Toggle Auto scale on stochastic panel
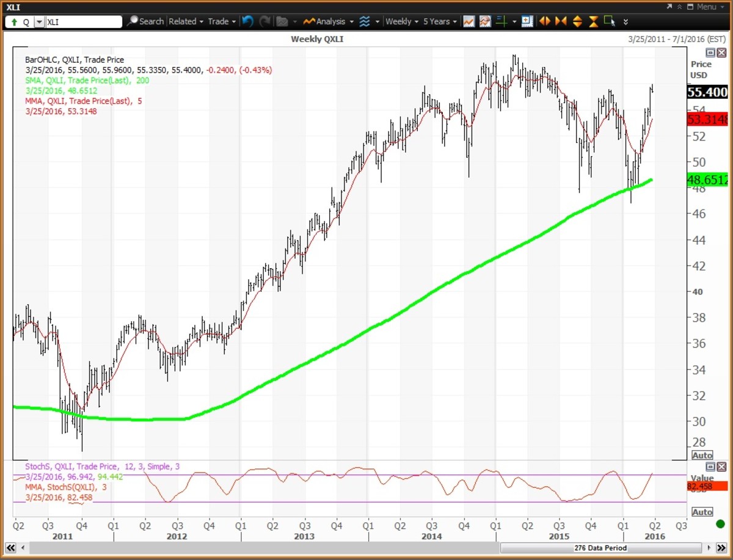The width and height of the screenshot is (733, 560). click(x=702, y=512)
